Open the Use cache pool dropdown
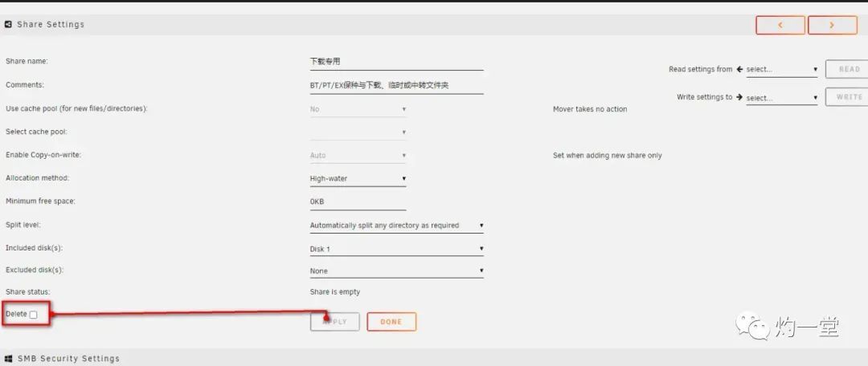The height and width of the screenshot is (366, 868). tap(358, 109)
